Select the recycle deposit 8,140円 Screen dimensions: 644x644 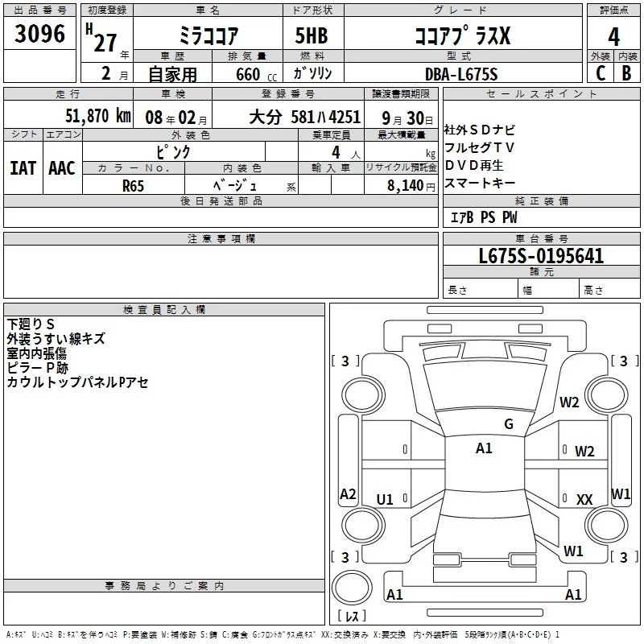[411, 186]
